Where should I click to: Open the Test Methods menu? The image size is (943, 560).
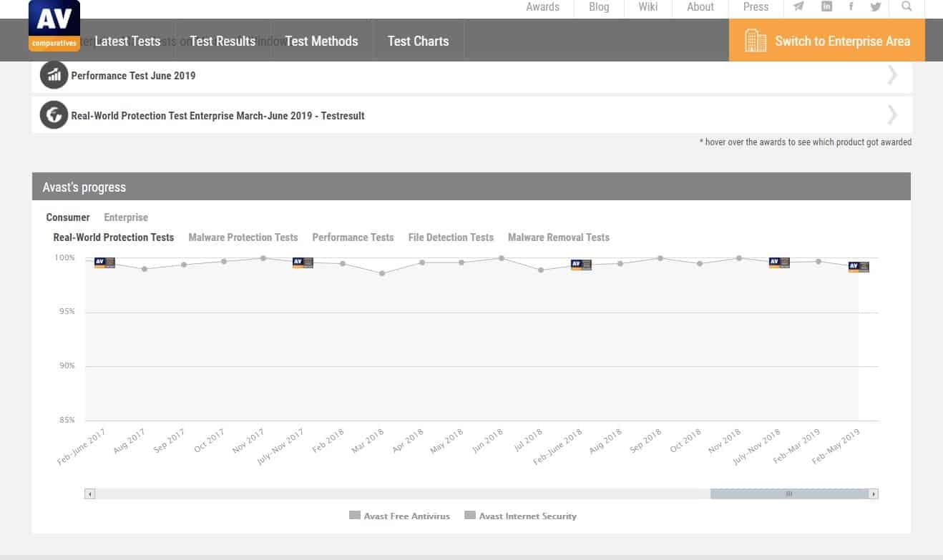[321, 41]
